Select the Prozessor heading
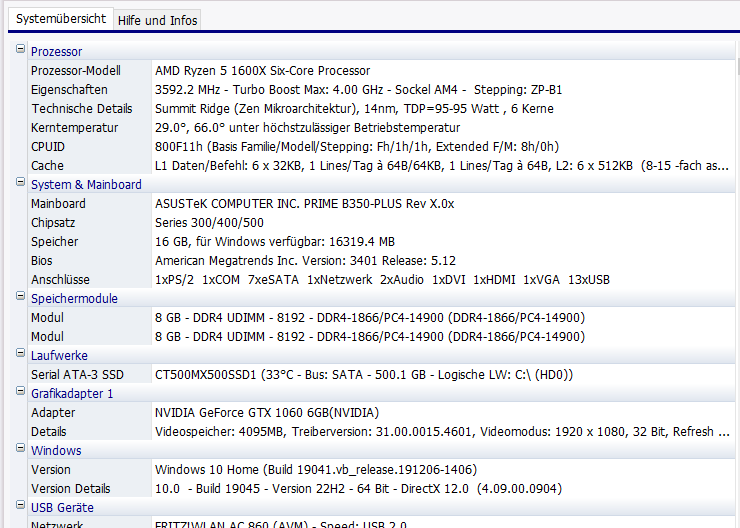The image size is (740, 528). 56,51
